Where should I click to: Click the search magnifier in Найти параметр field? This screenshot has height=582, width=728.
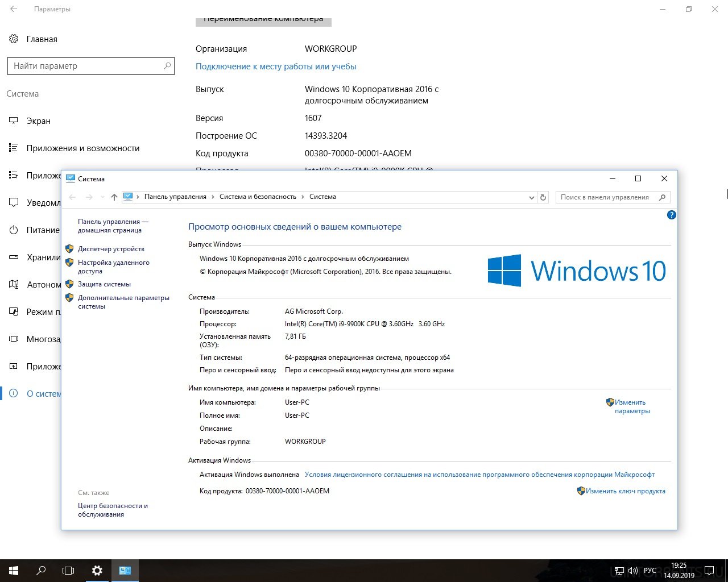[167, 66]
